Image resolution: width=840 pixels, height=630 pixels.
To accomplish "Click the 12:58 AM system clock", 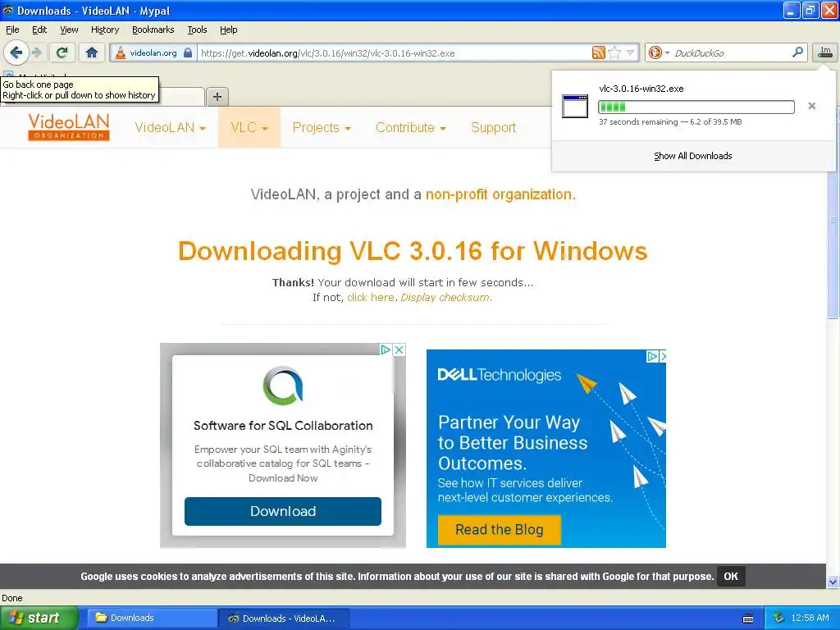I will tap(810, 619).
